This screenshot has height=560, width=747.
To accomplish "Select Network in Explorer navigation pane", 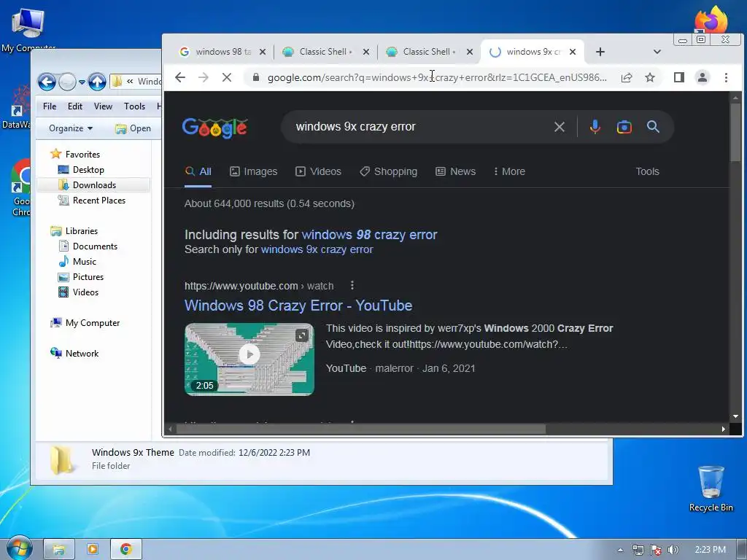I will (82, 354).
